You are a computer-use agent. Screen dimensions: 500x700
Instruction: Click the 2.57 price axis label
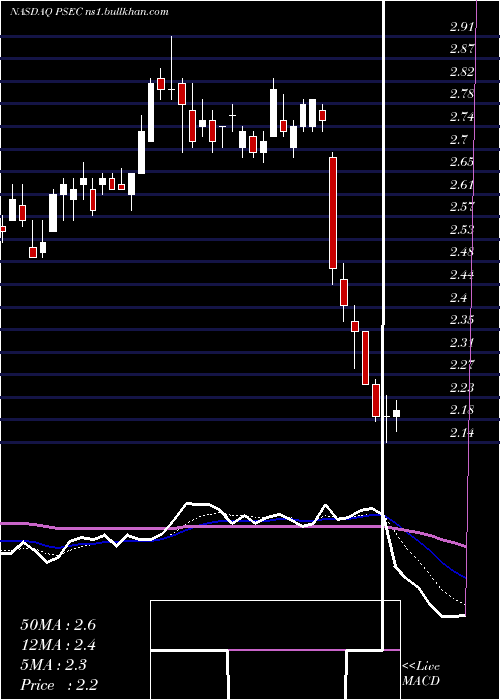click(462, 207)
